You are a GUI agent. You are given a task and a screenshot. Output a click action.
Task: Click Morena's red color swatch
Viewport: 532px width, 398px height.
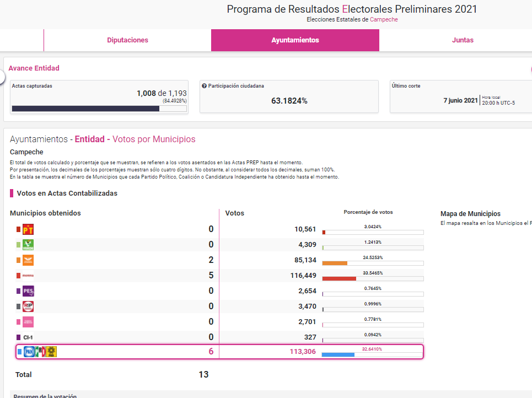click(19, 276)
